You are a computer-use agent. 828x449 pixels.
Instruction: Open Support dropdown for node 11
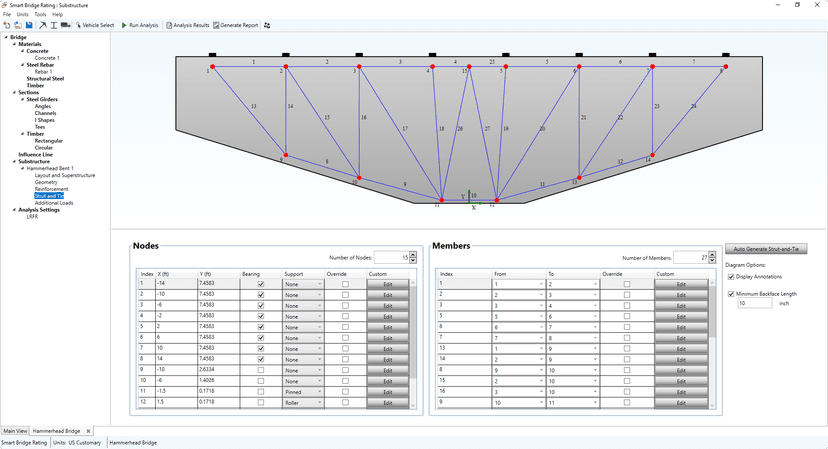click(x=302, y=393)
